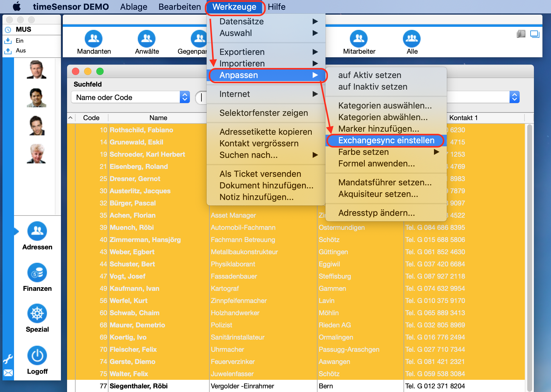The width and height of the screenshot is (551, 392).
Task: Click Kontakt vergrössern
Action: coord(266,143)
